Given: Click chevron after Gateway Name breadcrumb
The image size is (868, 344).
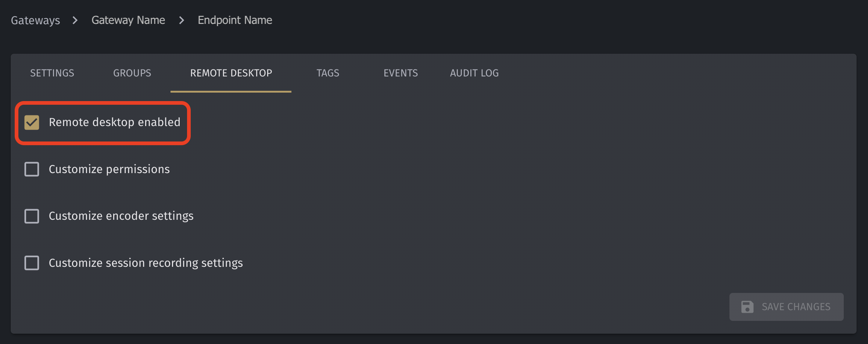Looking at the screenshot, I should pos(182,20).
